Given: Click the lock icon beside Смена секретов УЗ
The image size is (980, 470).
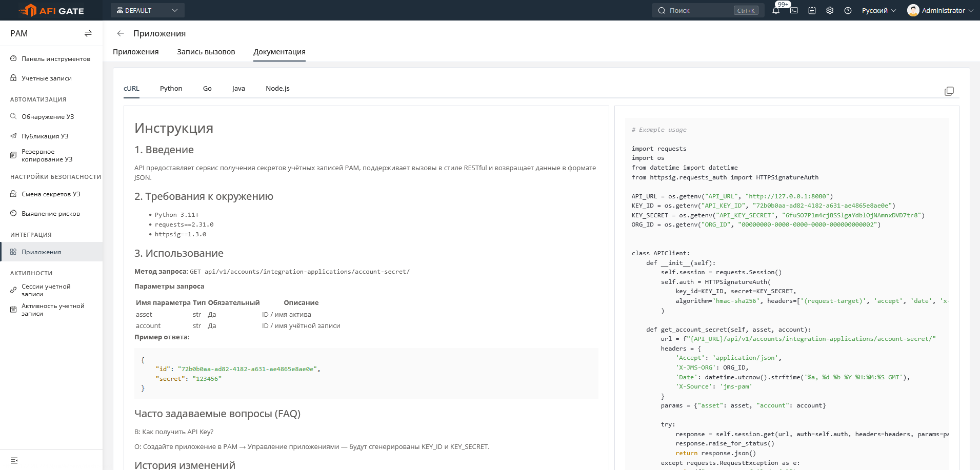Looking at the screenshot, I should [x=13, y=194].
